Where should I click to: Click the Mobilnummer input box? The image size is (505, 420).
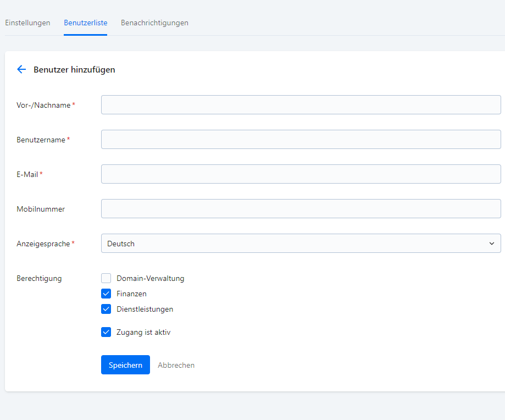(301, 209)
